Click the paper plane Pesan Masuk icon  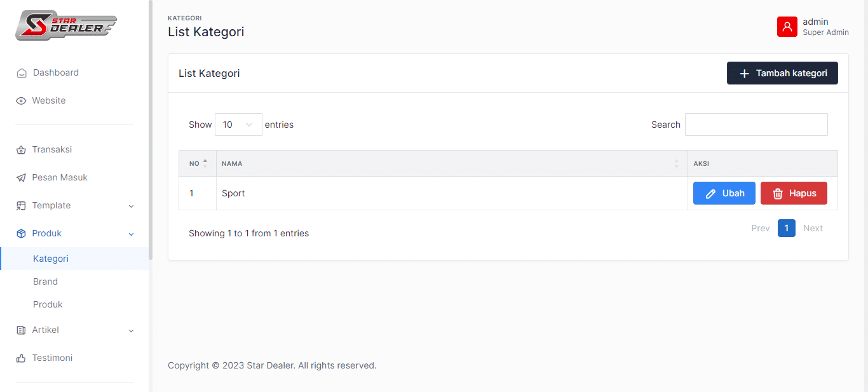pyautogui.click(x=21, y=178)
